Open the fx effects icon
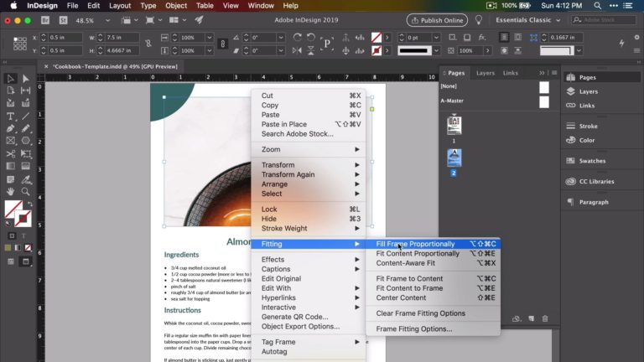 pos(482,38)
